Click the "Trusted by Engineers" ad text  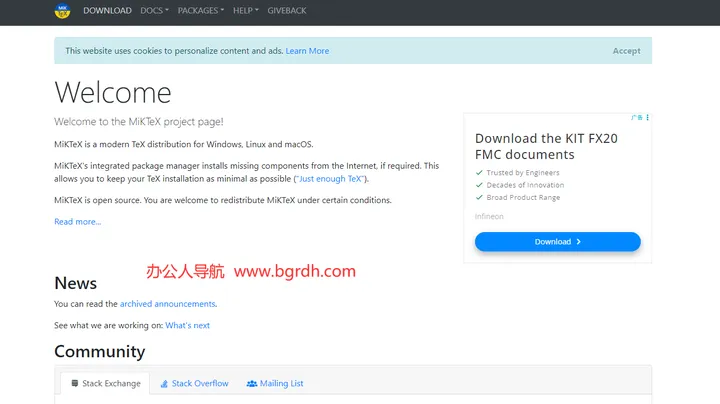point(523,173)
